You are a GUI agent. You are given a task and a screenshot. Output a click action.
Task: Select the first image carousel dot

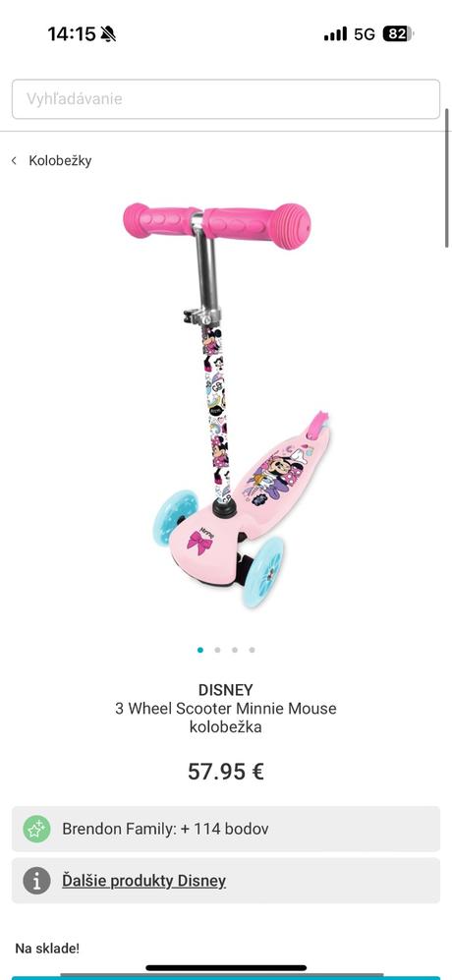[200, 650]
